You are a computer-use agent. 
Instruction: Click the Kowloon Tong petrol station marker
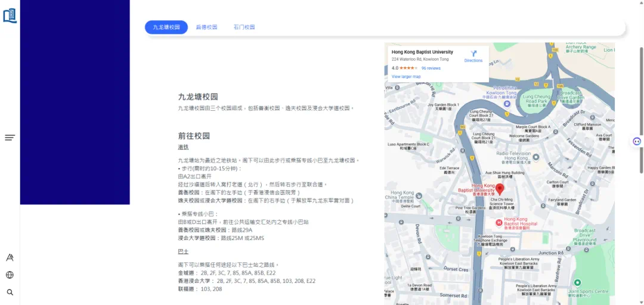pyautogui.click(x=507, y=103)
